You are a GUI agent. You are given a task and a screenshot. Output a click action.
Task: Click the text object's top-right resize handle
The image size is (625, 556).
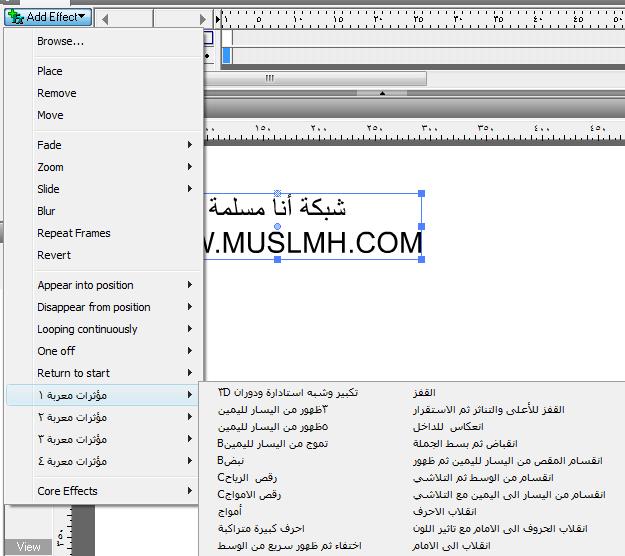(421, 195)
